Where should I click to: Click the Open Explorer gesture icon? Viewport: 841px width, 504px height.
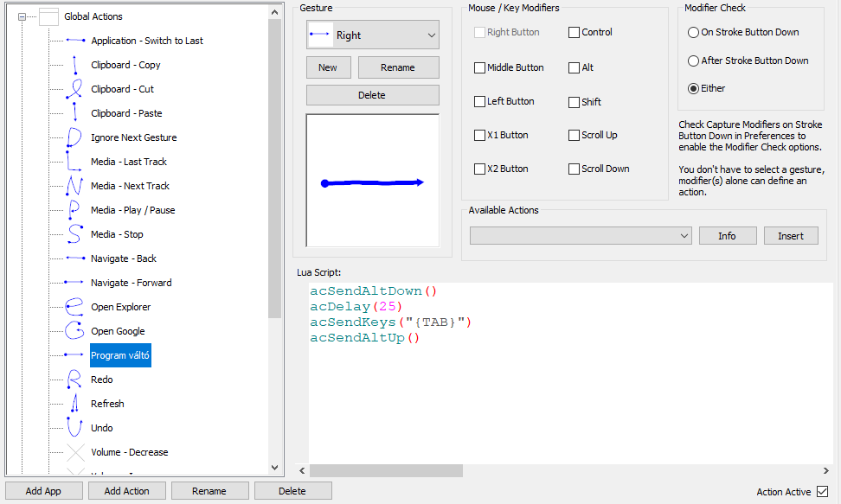click(75, 307)
